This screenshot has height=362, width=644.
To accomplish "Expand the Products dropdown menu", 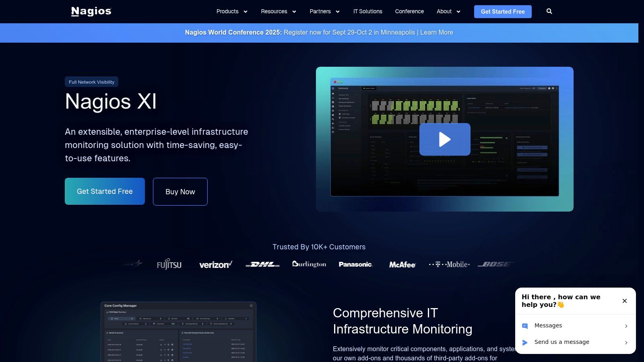I will click(232, 11).
